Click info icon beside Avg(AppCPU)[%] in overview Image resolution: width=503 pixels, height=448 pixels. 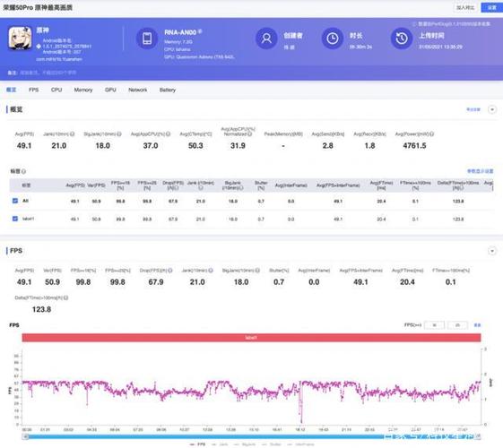pyautogui.click(x=168, y=134)
